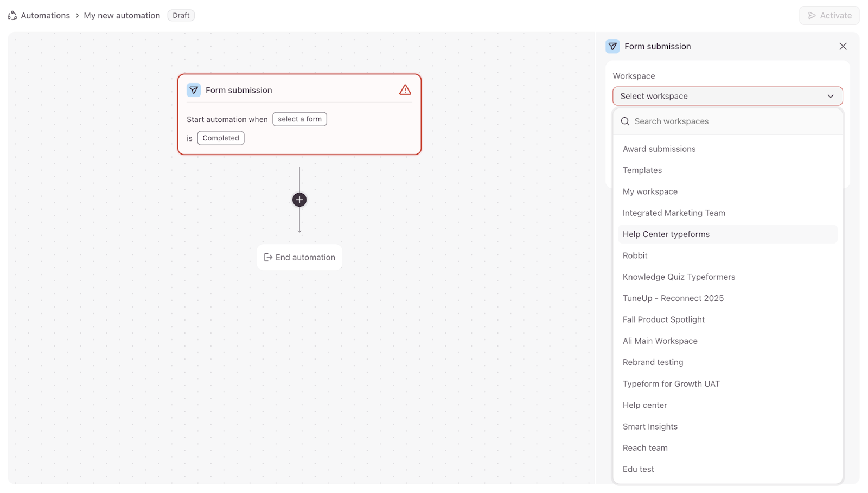Click the Automations icon in breadcrumb

pos(12,16)
